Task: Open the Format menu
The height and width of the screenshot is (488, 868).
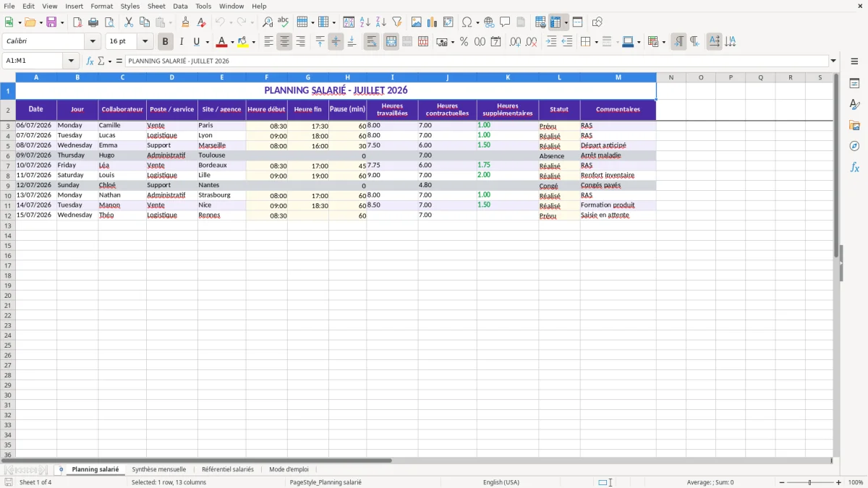Action: pyautogui.click(x=102, y=6)
